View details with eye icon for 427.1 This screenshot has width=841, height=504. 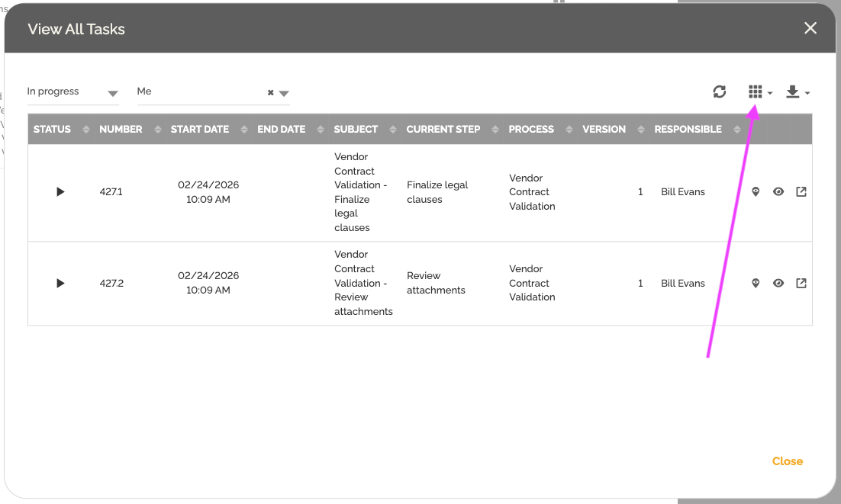coord(778,192)
